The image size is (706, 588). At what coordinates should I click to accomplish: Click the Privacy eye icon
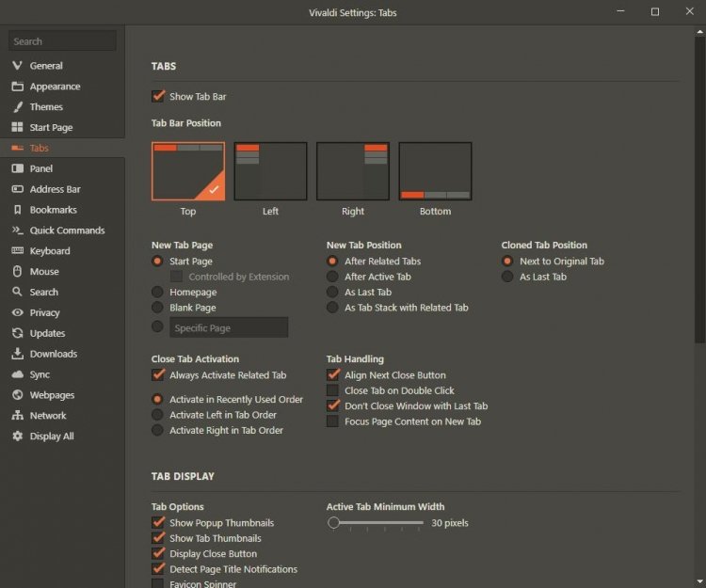pyautogui.click(x=17, y=312)
